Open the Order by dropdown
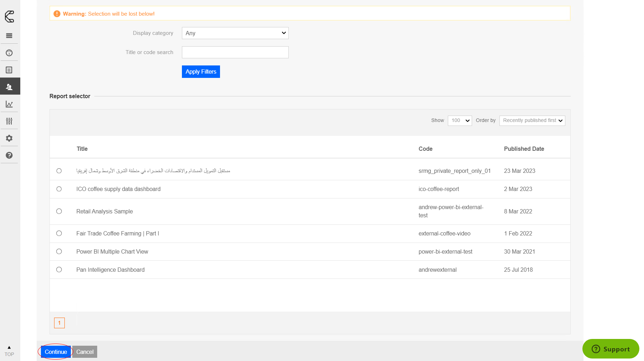 [x=532, y=121]
